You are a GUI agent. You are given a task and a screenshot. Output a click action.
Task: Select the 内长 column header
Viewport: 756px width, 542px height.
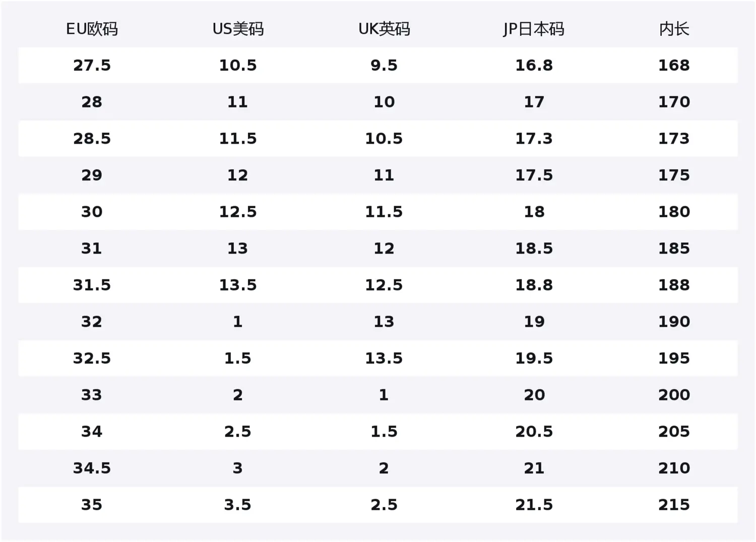coord(674,29)
